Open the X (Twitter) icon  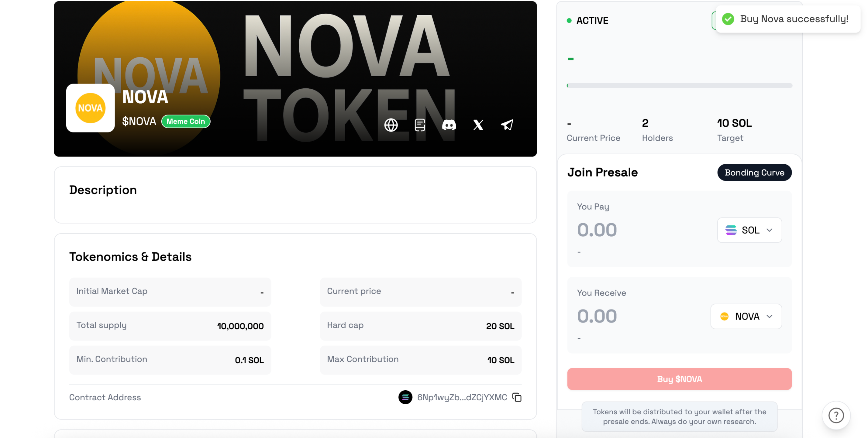[x=478, y=125]
